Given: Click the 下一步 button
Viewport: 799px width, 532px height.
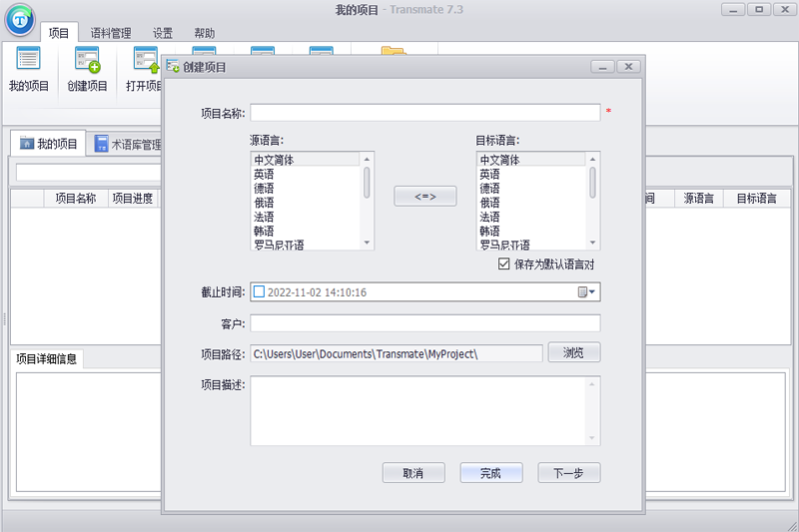Looking at the screenshot, I should [568, 473].
